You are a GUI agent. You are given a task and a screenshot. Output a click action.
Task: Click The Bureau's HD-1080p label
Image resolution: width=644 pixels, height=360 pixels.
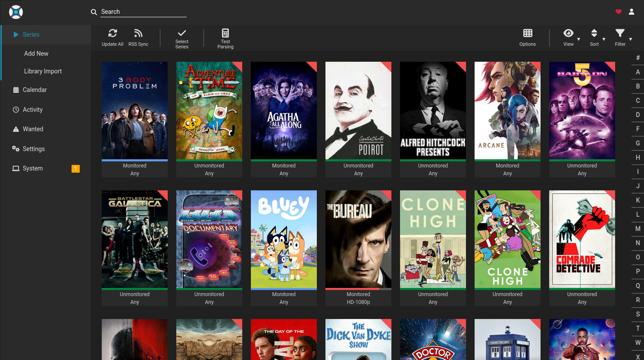click(358, 302)
